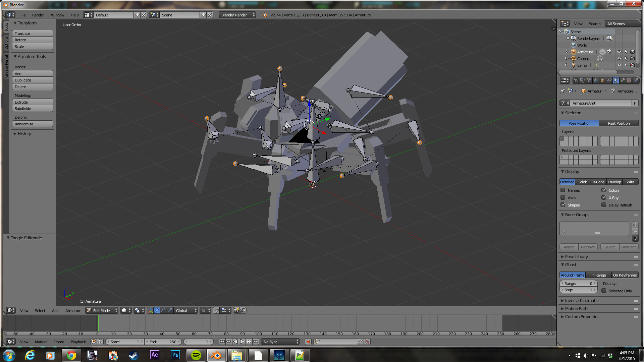Click the Extrude button
The width and height of the screenshot is (644, 362).
pyautogui.click(x=33, y=102)
